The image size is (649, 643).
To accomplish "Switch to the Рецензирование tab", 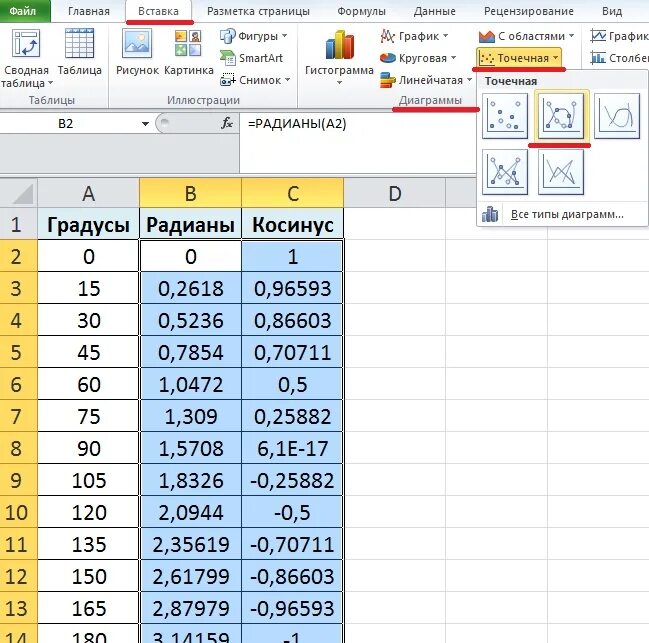I will coord(529,11).
